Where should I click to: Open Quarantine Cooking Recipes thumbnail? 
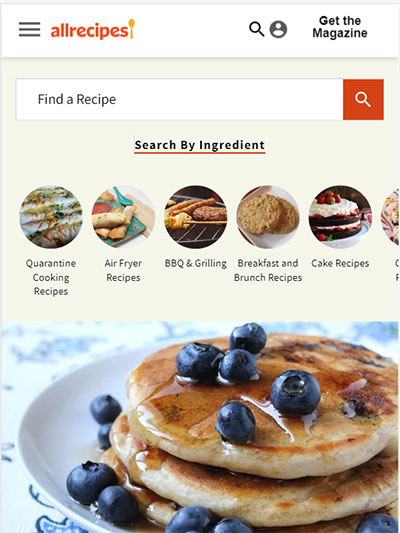click(51, 217)
